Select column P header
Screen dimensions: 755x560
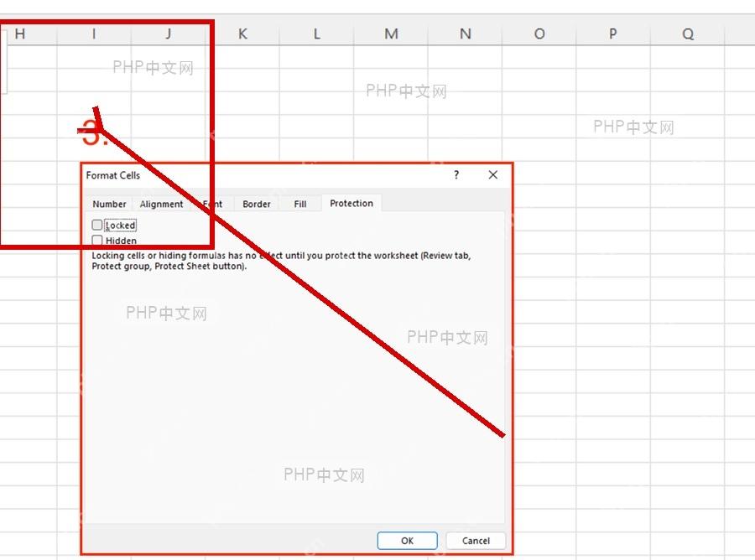(613, 34)
